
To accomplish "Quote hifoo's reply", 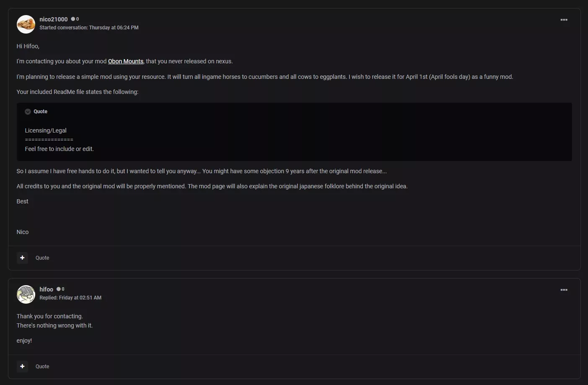I will tap(42, 367).
